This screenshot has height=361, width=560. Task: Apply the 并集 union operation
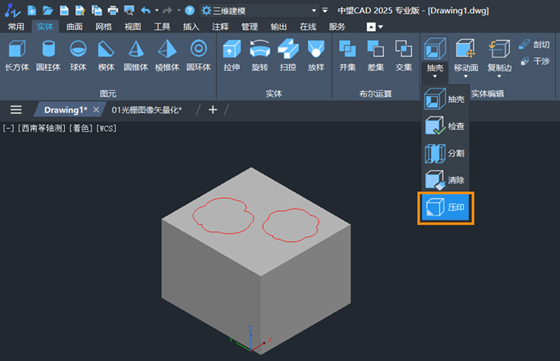click(347, 55)
